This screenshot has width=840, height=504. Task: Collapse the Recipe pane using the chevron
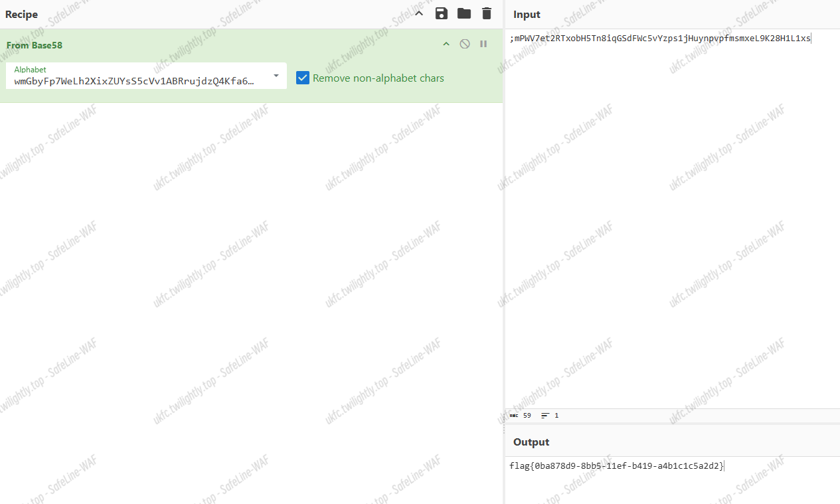(419, 14)
